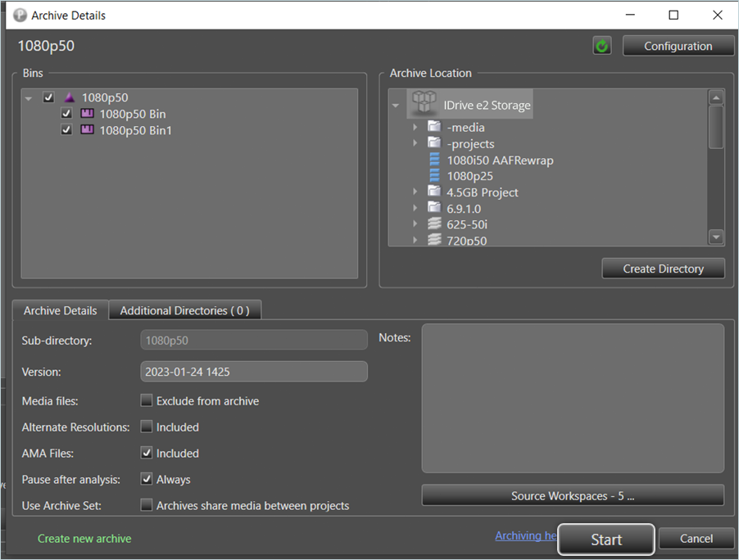The image size is (739, 560).
Task: Click the -projects folder icon
Action: (434, 142)
